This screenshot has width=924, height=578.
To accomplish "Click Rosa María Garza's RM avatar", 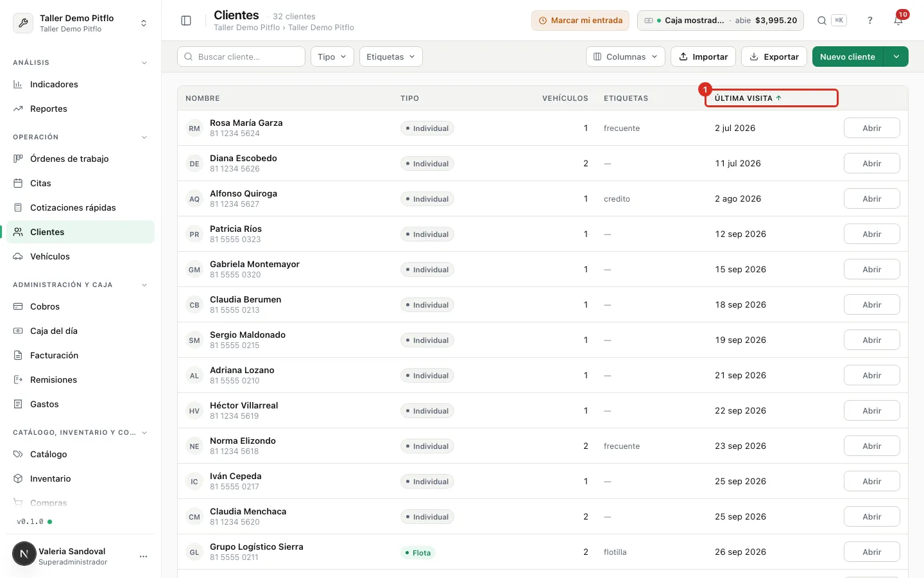I will click(194, 128).
